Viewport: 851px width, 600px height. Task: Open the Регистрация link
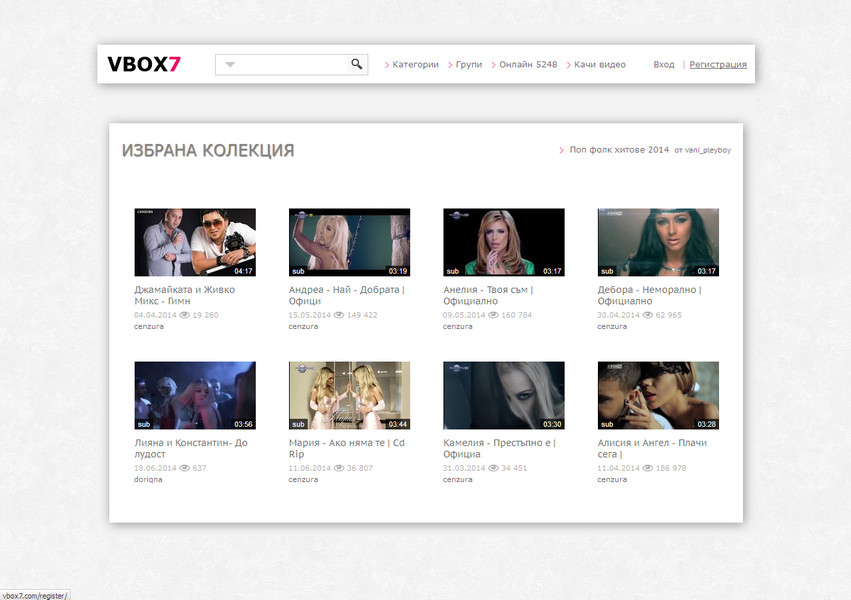tap(716, 64)
